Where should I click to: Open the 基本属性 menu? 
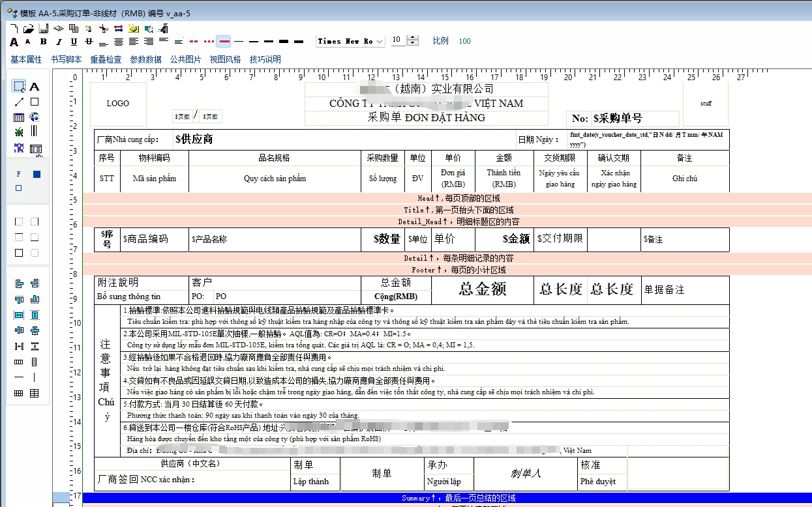26,59
